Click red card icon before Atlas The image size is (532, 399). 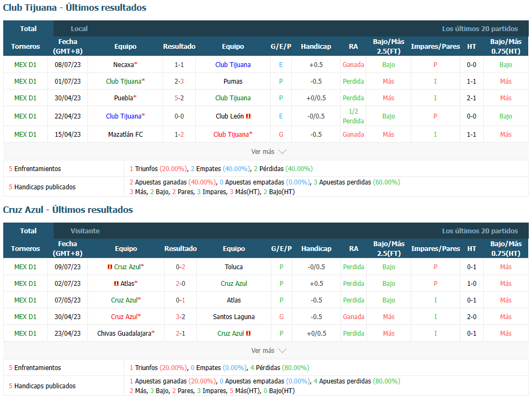tap(116, 284)
